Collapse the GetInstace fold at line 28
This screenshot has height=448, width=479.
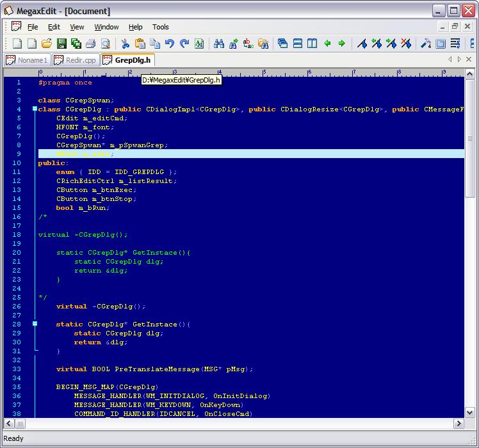[x=35, y=324]
